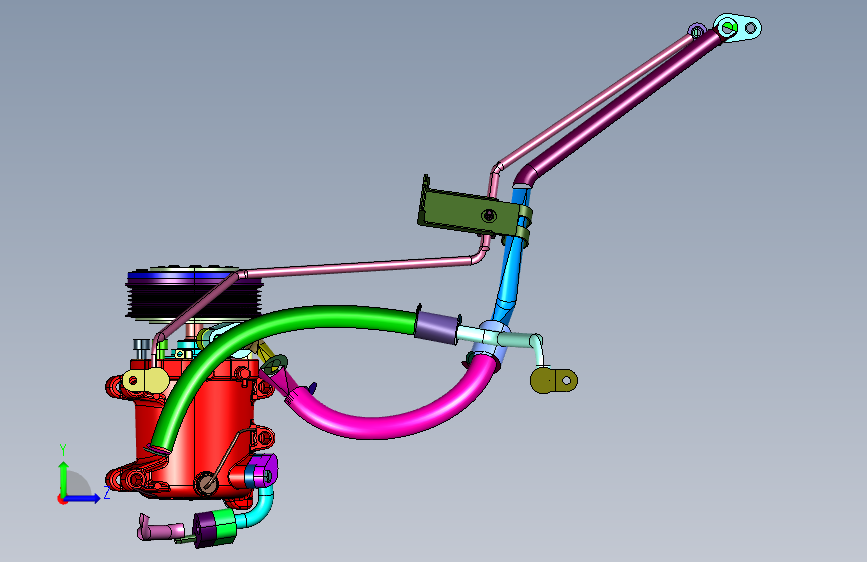Select the purple connector block near the compressor base
The image size is (867, 562).
(263, 470)
